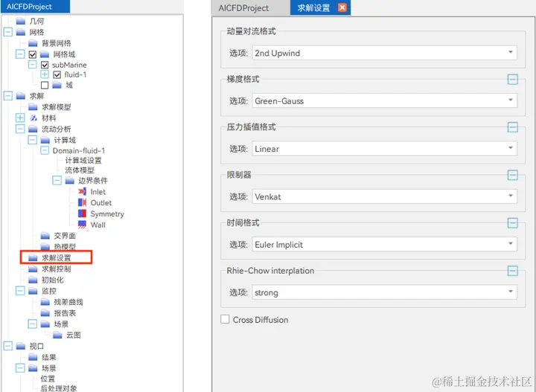Image resolution: width=536 pixels, height=392 pixels.
Task: Click the 边界条件 folder icon
Action: pos(70,180)
